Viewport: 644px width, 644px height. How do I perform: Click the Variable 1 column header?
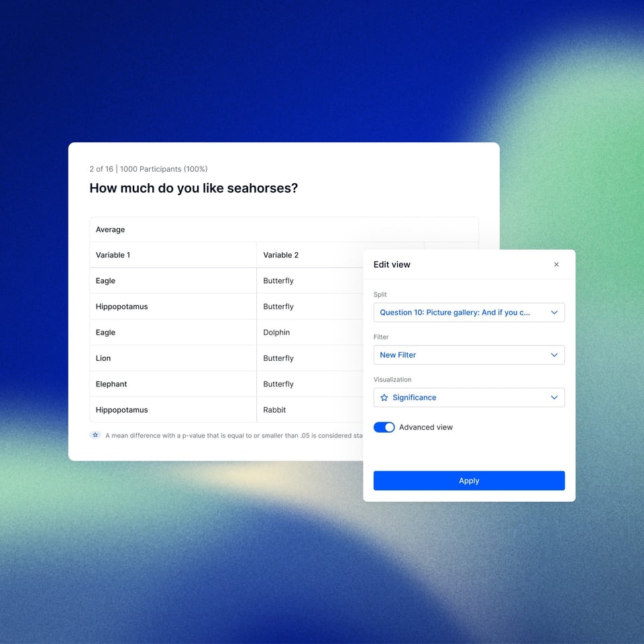(x=113, y=255)
